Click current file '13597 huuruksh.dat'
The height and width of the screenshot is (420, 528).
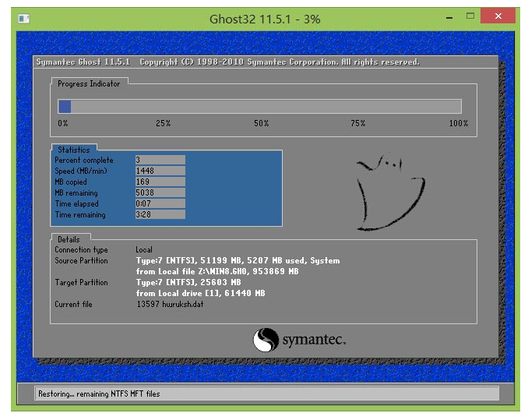[x=170, y=304]
